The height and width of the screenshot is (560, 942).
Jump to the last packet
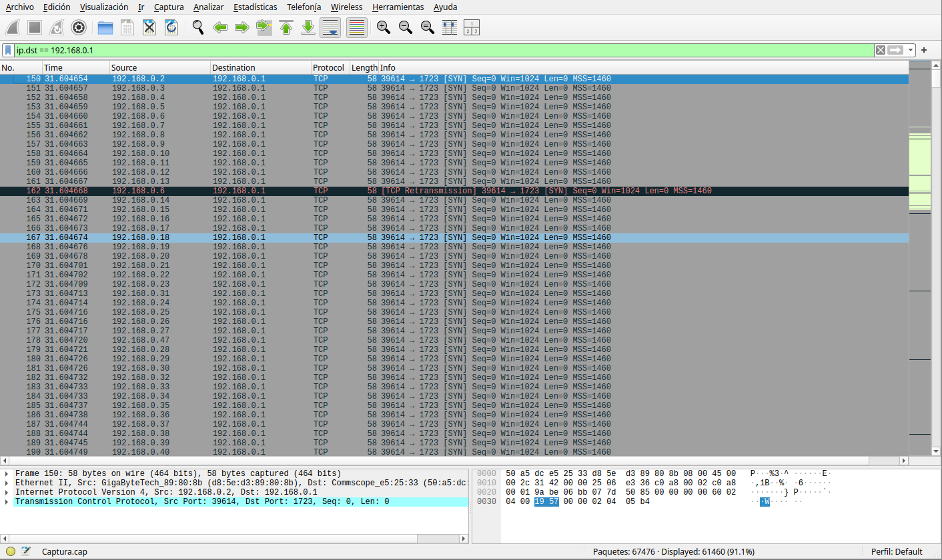coord(308,27)
